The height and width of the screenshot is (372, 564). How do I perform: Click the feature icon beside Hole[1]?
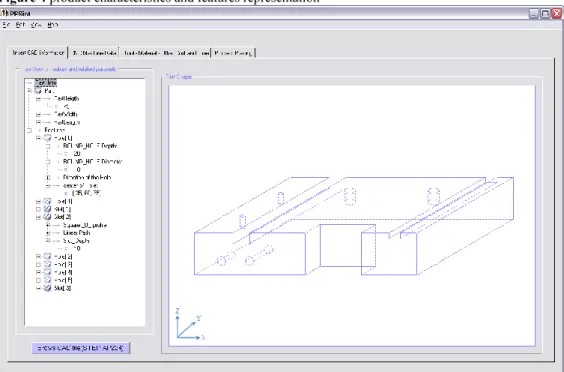click(x=47, y=201)
